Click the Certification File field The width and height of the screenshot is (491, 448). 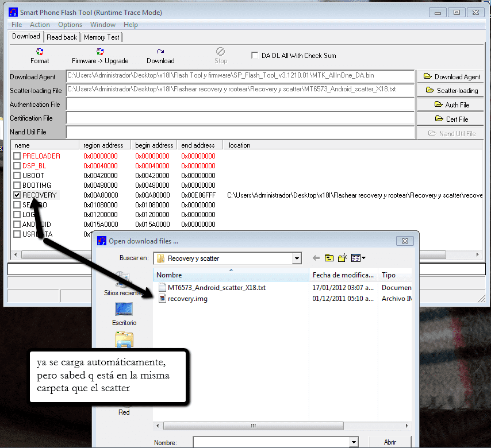pyautogui.click(x=240, y=118)
